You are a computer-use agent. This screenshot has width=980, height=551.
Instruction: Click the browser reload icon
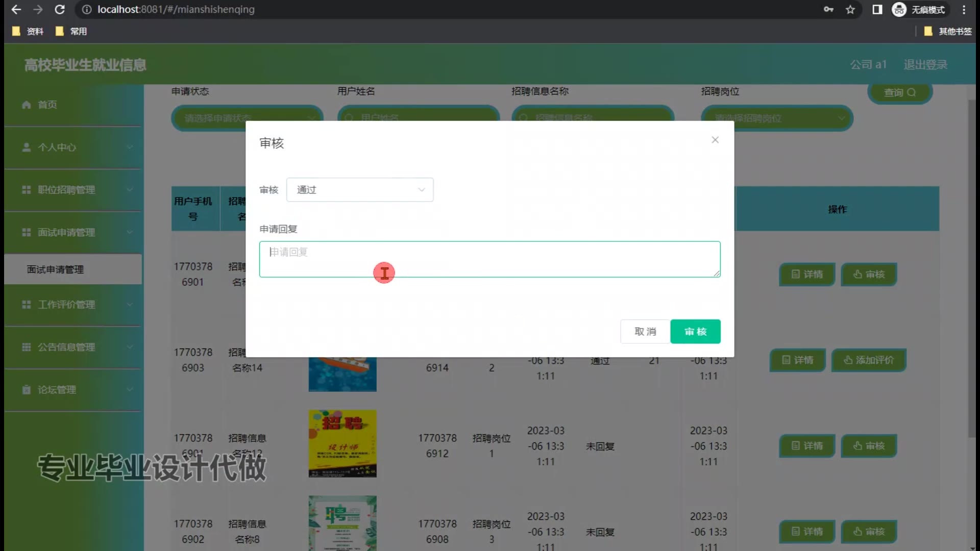pos(60,9)
